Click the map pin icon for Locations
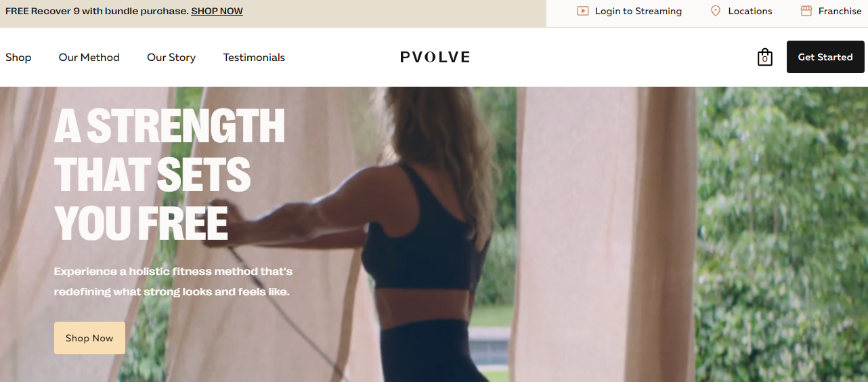The image size is (868, 382). (716, 11)
